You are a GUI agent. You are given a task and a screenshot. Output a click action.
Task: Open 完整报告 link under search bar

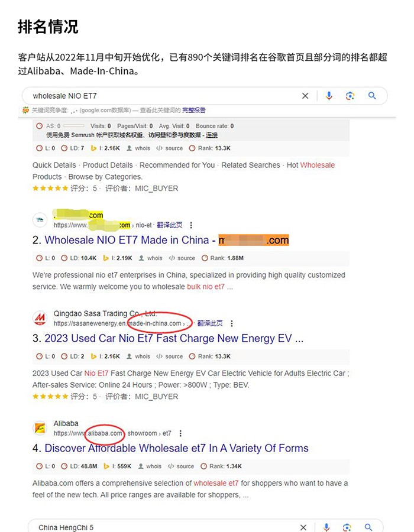[x=194, y=111]
